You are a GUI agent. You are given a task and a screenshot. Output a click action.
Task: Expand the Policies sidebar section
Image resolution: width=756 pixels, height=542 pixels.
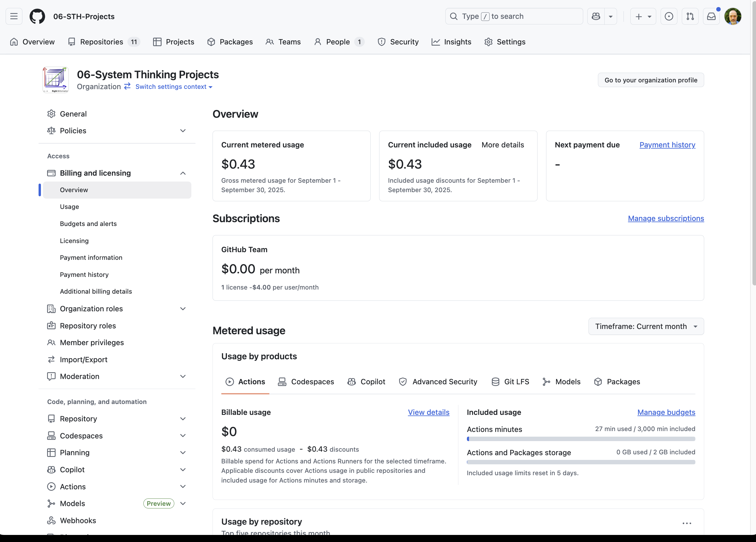(x=183, y=131)
